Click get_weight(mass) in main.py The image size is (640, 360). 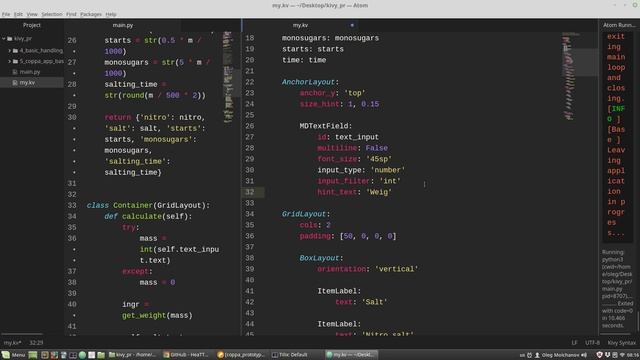157,316
